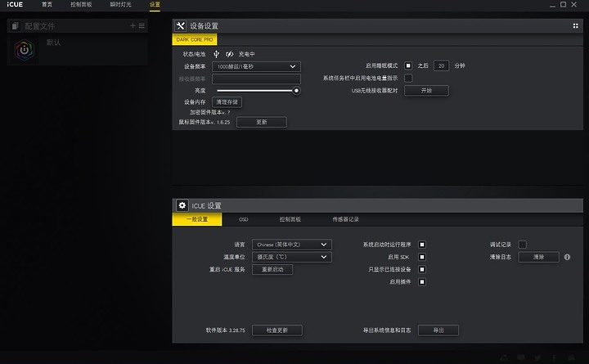589x364 pixels.
Task: Toggle the 系统启动时运行程序 checkbox
Action: [422, 245]
